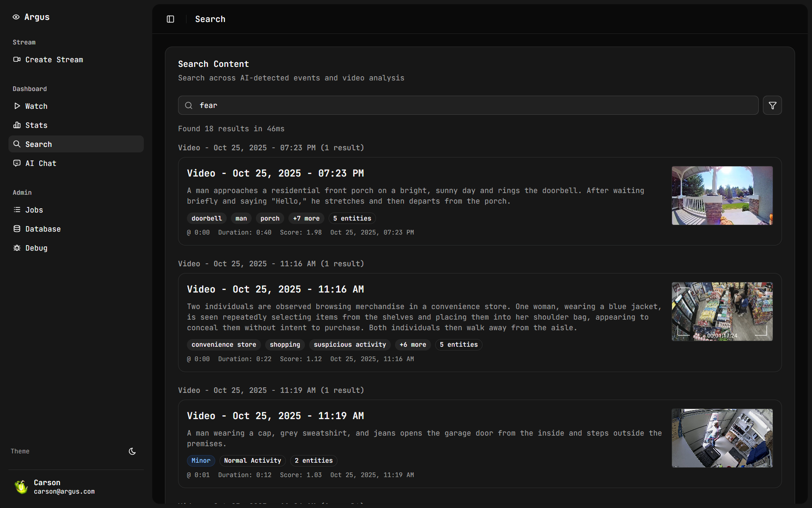812x508 pixels.
Task: Click the search input with 'fear'
Action: click(468, 105)
